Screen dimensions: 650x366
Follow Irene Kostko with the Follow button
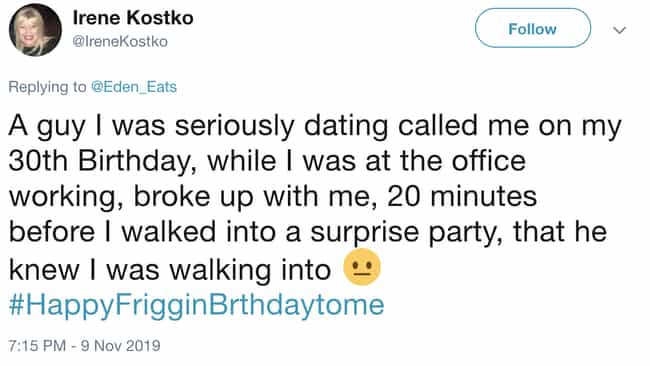click(x=533, y=29)
